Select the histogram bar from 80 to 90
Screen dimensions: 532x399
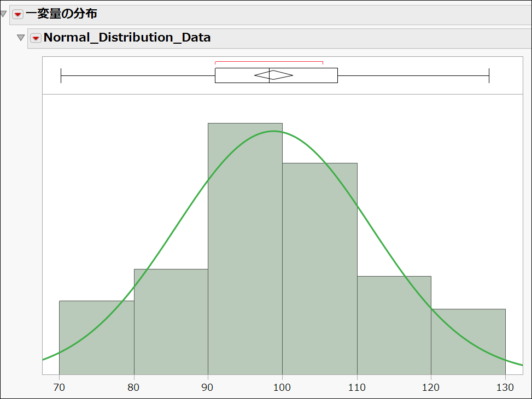click(x=171, y=321)
